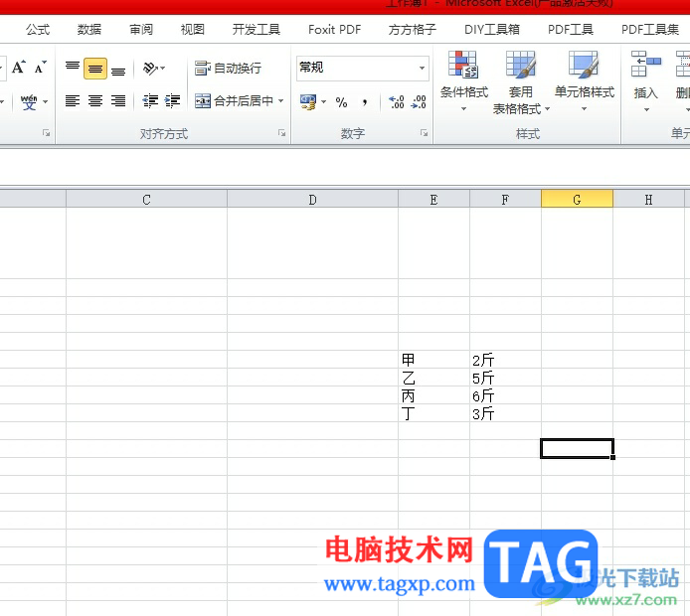Open 套用表格格式 table styles

[521, 82]
